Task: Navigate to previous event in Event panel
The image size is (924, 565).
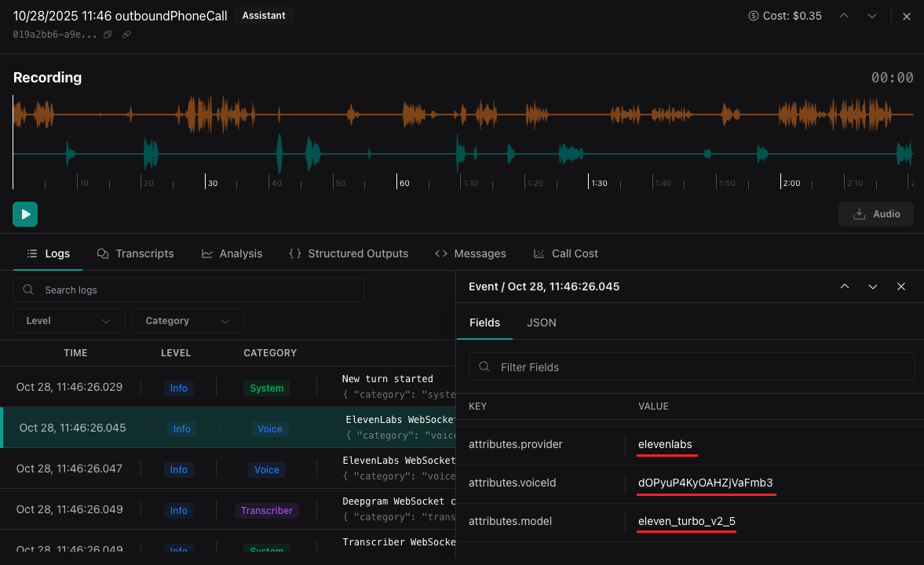Action: point(845,286)
